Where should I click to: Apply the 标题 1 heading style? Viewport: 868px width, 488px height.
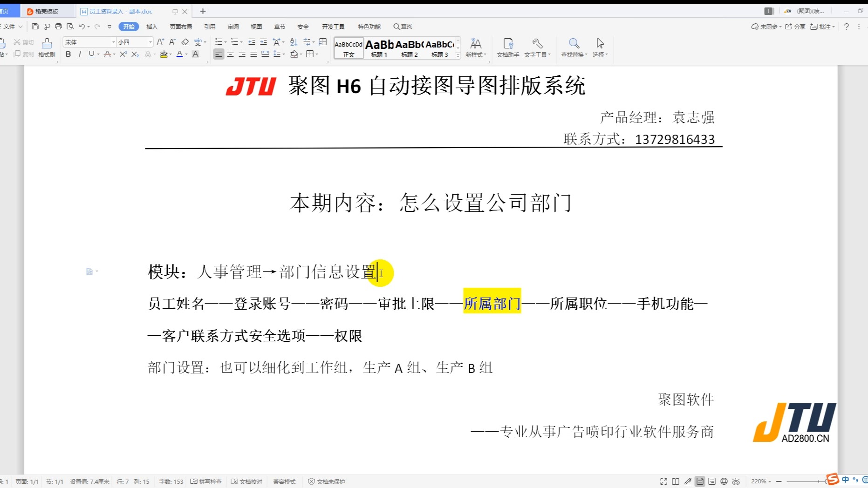tap(379, 48)
